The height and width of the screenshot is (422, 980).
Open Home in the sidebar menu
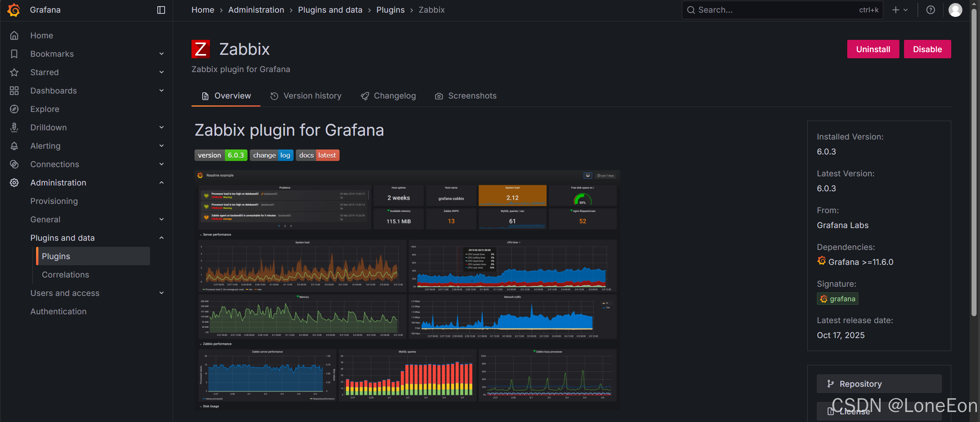point(42,36)
